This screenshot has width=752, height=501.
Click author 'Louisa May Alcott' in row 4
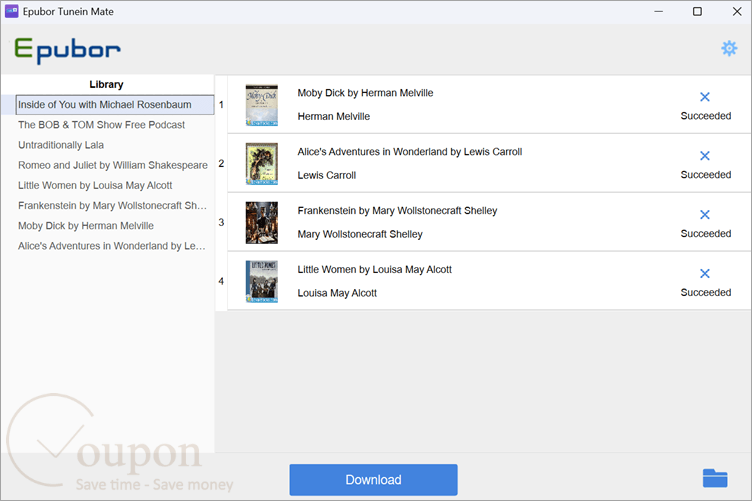337,293
